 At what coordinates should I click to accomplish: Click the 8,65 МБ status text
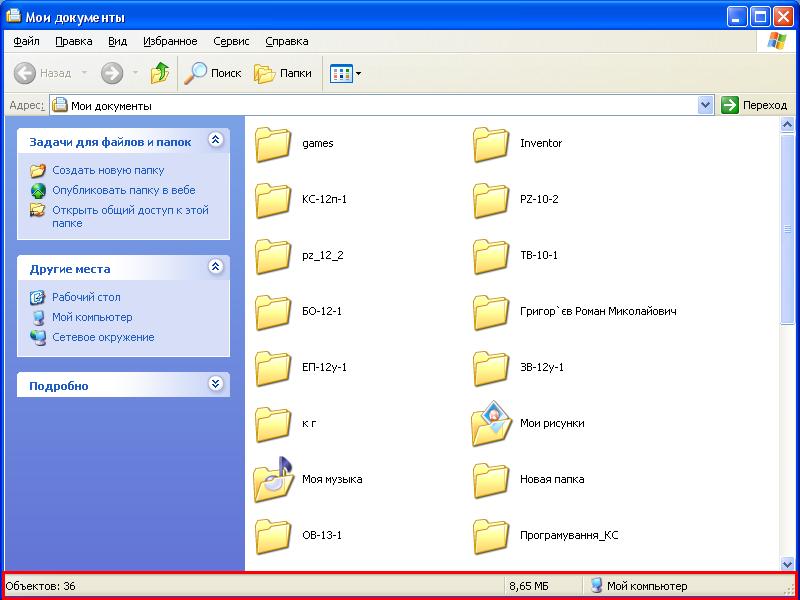click(x=529, y=586)
